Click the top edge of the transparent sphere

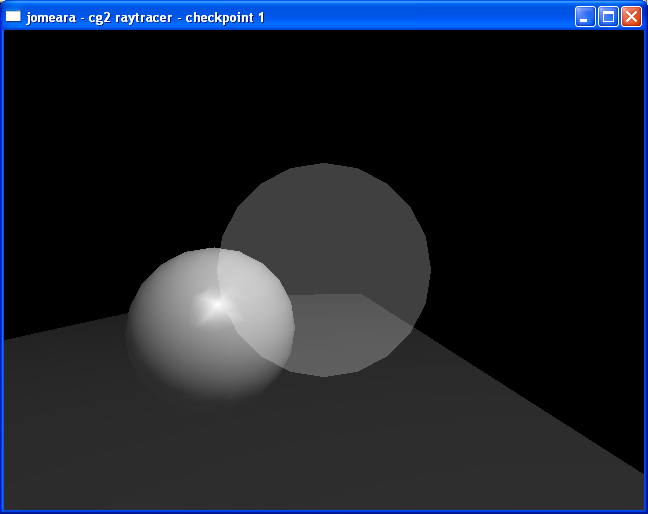point(323,166)
